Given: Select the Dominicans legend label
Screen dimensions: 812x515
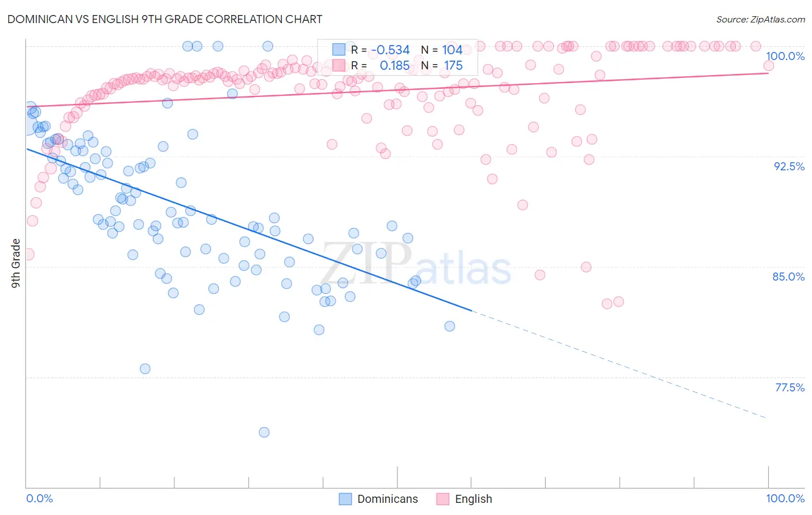Looking at the screenshot, I should pyautogui.click(x=388, y=499).
